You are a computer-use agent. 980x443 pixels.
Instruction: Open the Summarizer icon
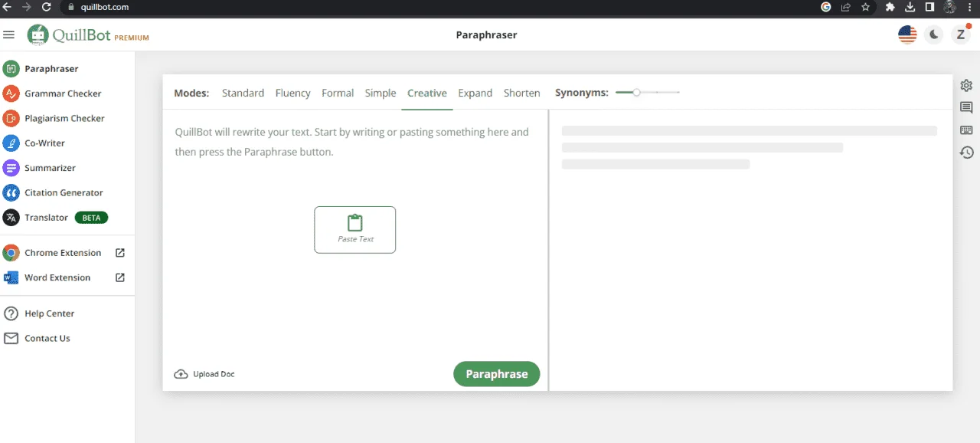coord(11,168)
